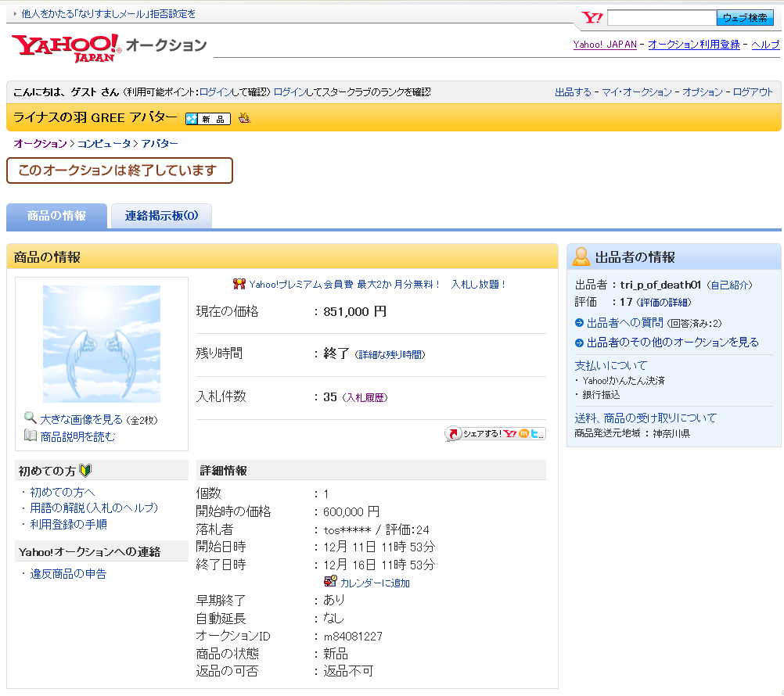The image size is (784, 696).
Task: Open オークション利用登録 link
Action: tap(693, 45)
